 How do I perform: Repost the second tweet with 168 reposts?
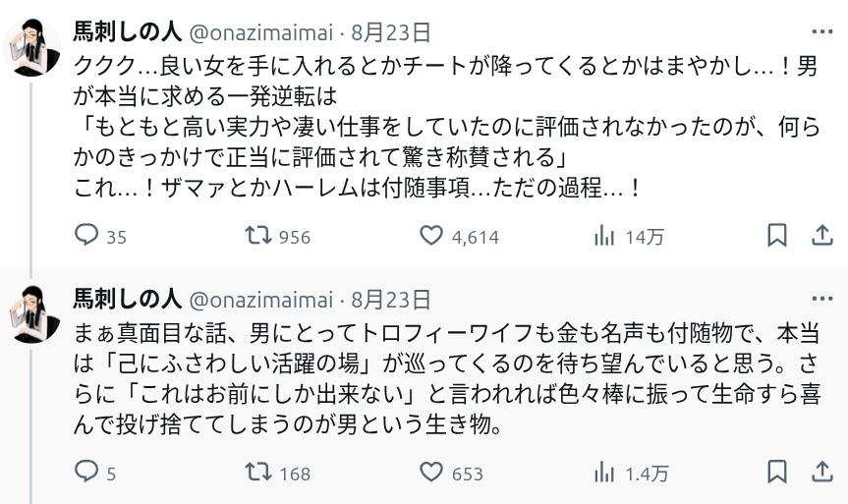(258, 473)
